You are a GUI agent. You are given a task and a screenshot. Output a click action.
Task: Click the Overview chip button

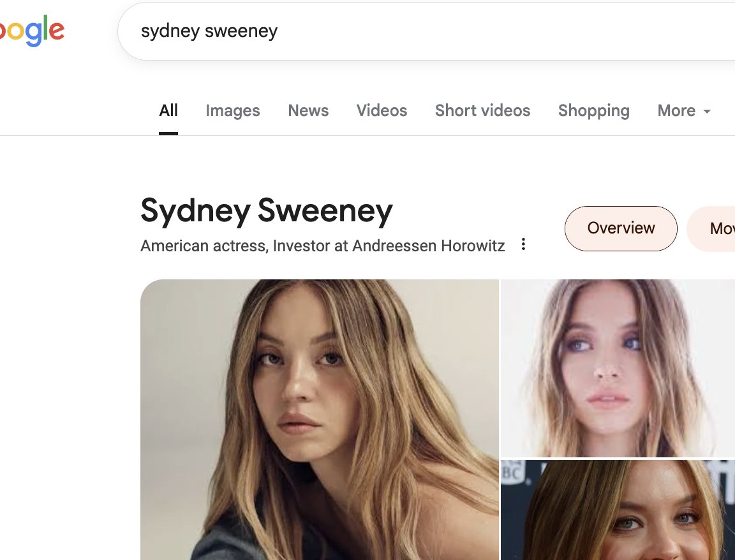[x=621, y=228]
